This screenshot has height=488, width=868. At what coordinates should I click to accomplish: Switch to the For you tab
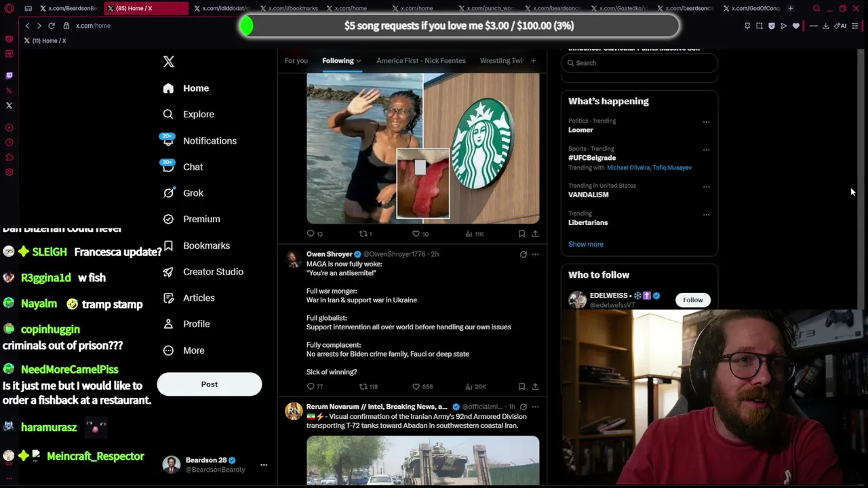point(296,61)
